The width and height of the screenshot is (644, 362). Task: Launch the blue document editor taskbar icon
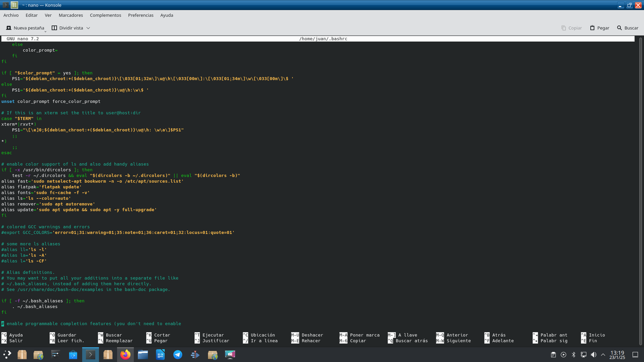click(x=160, y=354)
